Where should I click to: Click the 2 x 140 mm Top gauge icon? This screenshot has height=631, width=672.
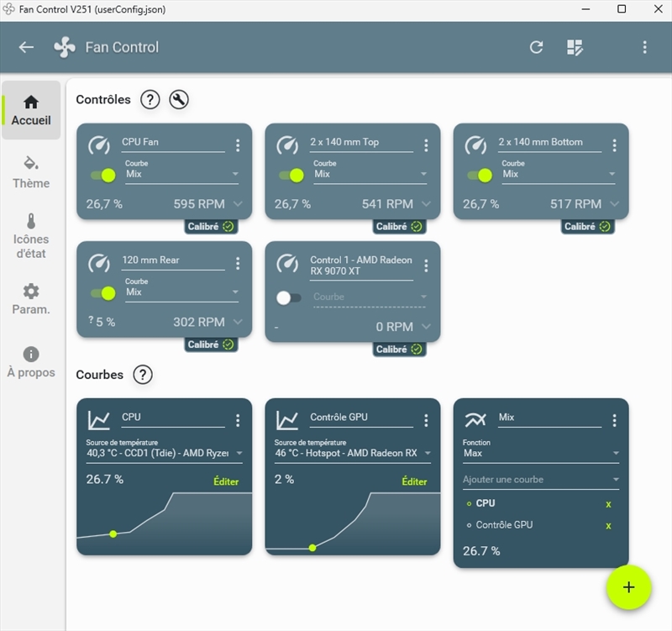click(287, 145)
